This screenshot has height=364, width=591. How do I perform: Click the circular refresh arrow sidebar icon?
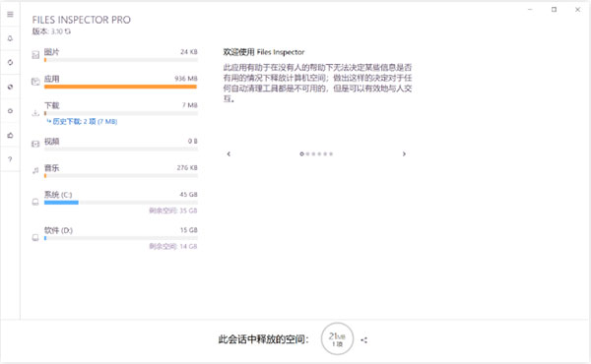(x=10, y=63)
